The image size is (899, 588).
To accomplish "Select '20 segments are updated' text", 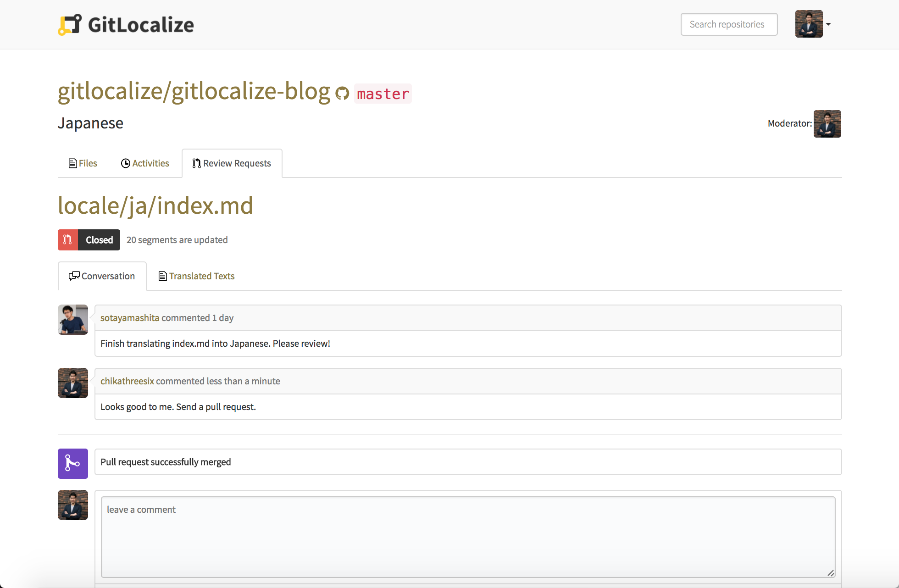I will (177, 240).
